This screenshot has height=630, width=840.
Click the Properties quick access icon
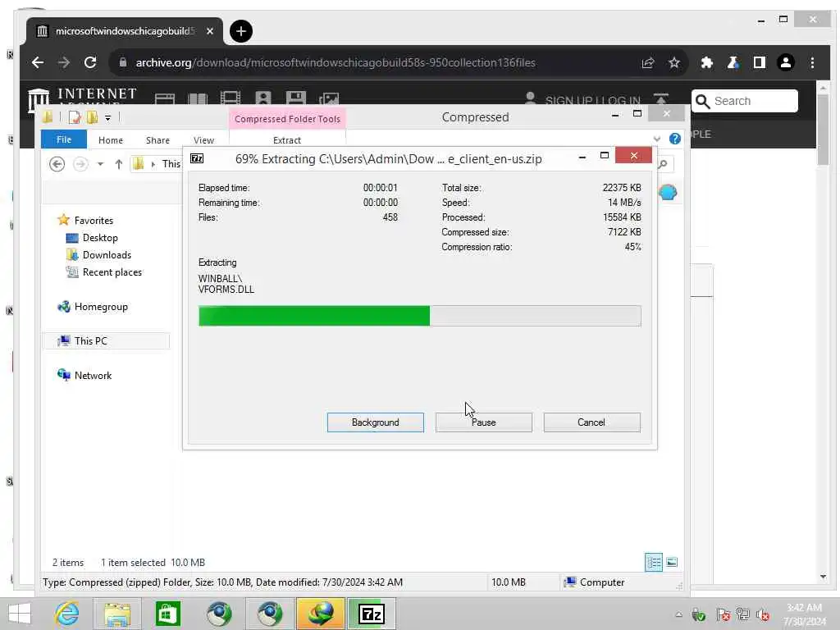tap(75, 116)
